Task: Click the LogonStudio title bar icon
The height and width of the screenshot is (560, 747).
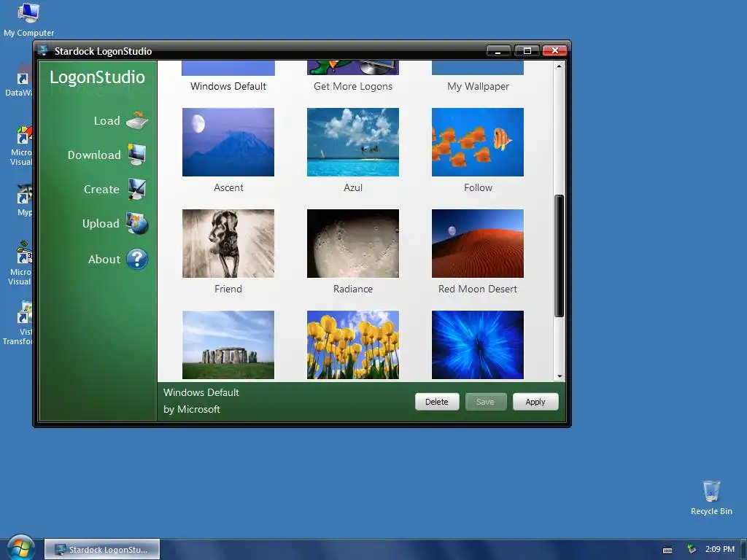Action: click(x=43, y=50)
